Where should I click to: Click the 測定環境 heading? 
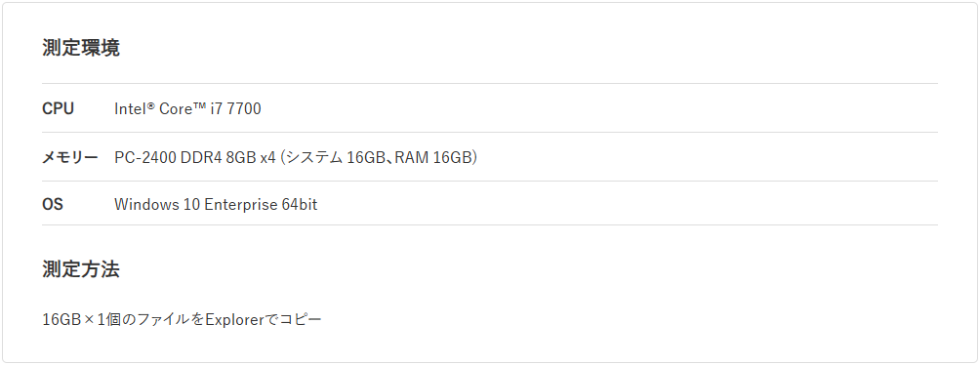point(81,48)
